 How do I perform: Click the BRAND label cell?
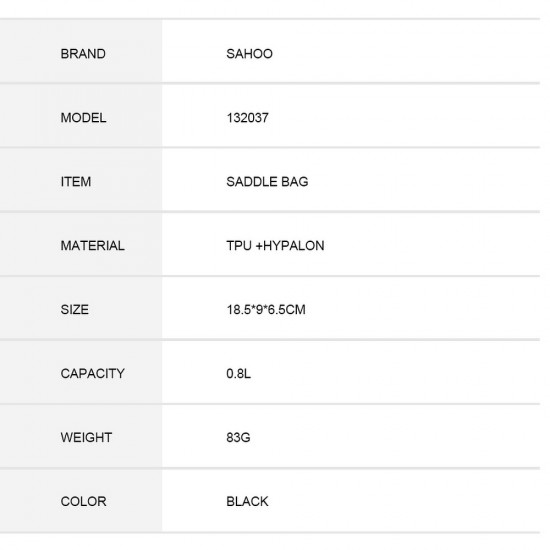81,51
